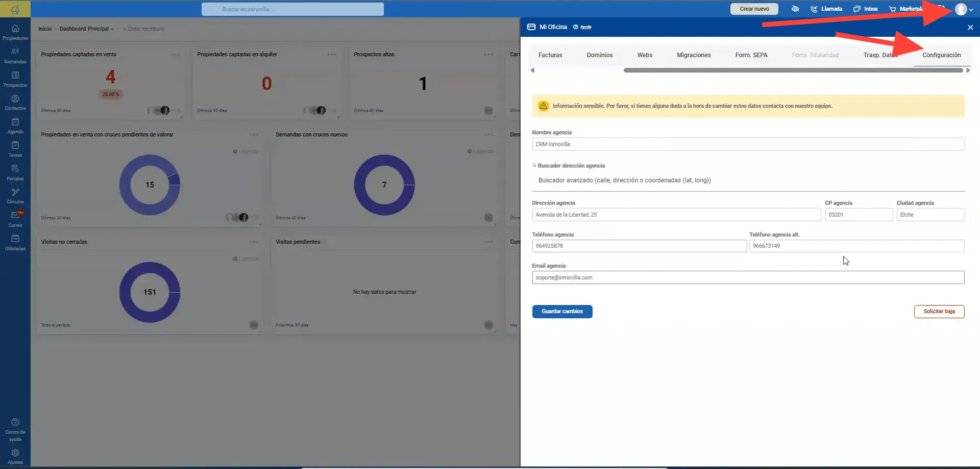980x469 pixels.
Task: Switch to the Facturas tab
Action: (x=550, y=55)
